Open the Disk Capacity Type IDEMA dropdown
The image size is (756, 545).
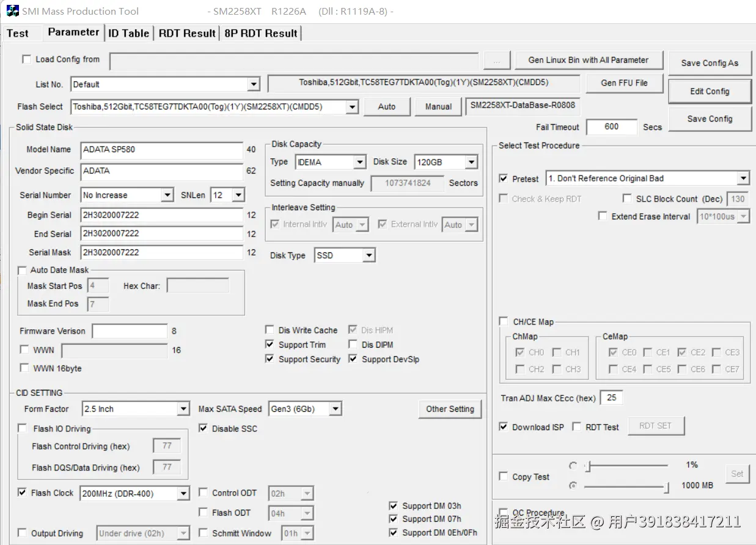[331, 163]
